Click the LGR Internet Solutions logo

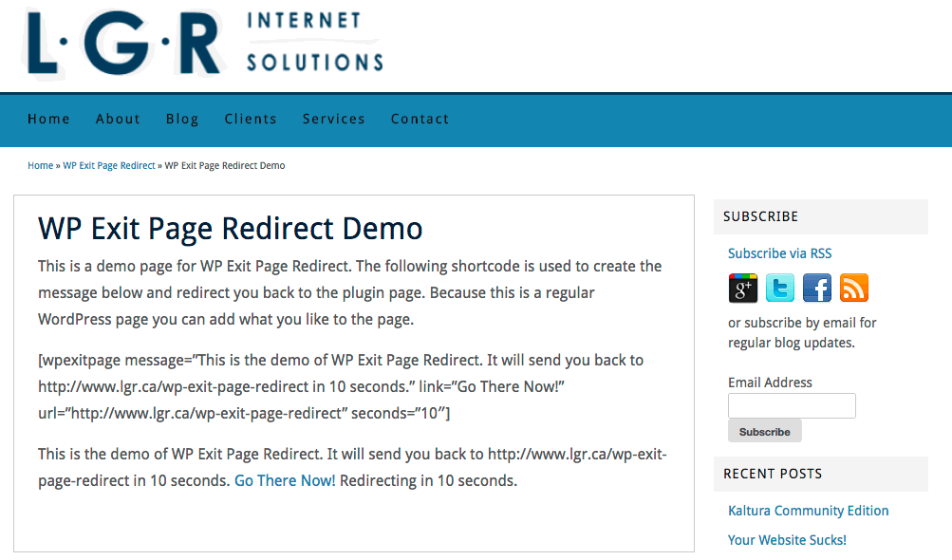coord(205,43)
